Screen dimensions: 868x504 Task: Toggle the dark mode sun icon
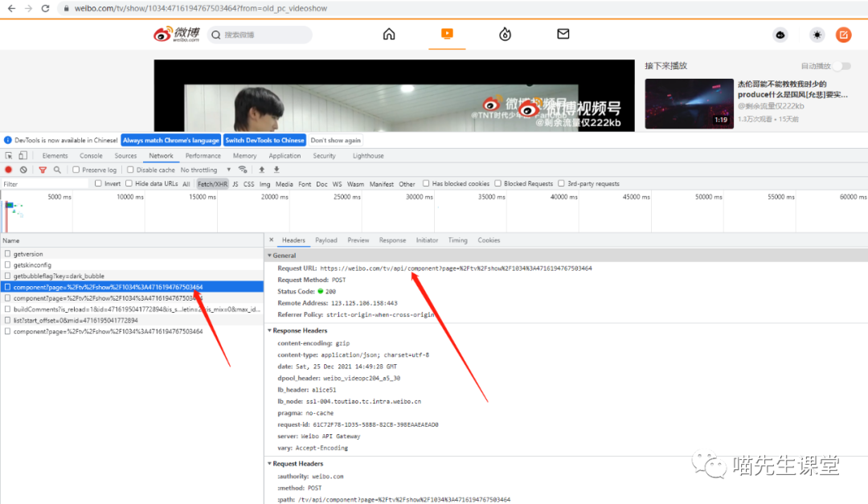pyautogui.click(x=817, y=35)
